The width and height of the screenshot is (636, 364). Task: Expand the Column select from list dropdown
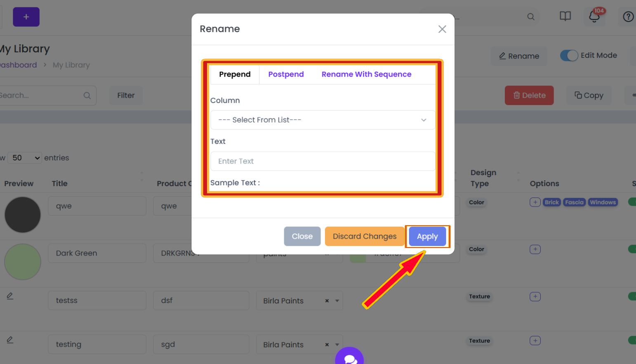[x=323, y=120]
